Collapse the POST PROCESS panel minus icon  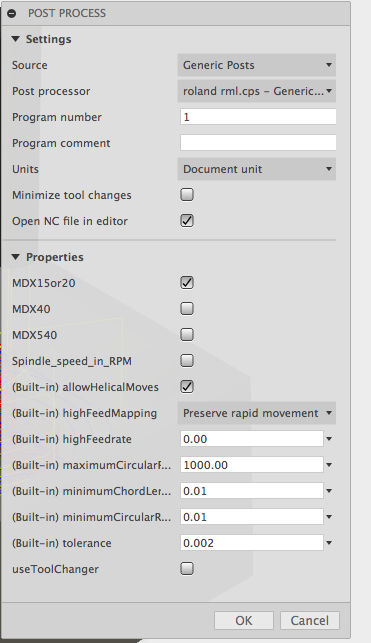(11, 14)
